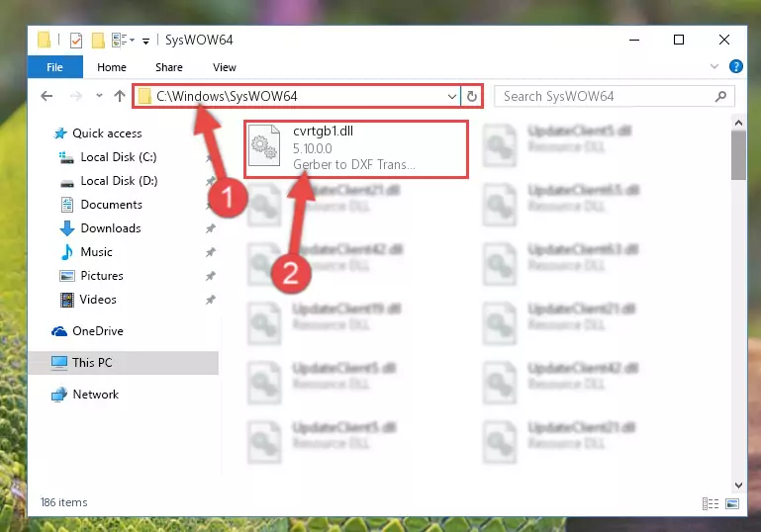The image size is (761, 532).
Task: Open the address bar history dropdown
Action: (452, 96)
